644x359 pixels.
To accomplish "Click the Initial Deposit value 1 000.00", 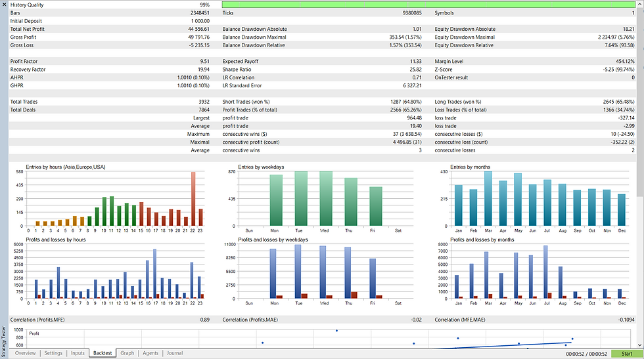I will [200, 22].
